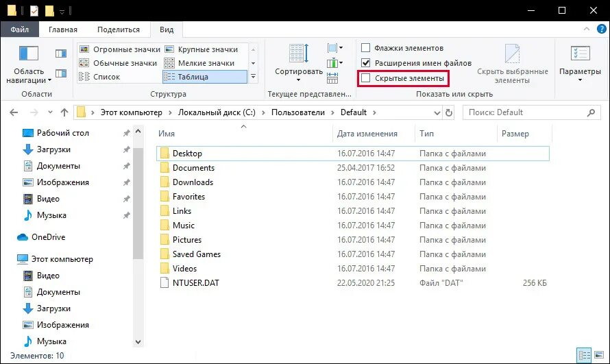The width and height of the screenshot is (610, 364).
Task: Open Параметры dropdown button
Action: [x=580, y=64]
